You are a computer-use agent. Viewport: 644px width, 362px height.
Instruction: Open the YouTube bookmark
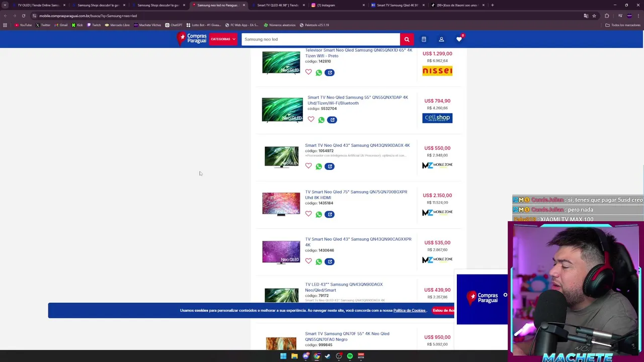tap(23, 25)
